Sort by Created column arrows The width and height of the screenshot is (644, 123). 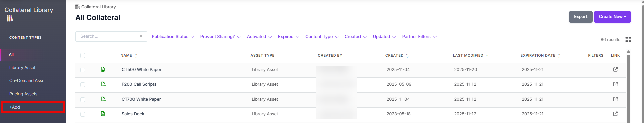point(407,56)
